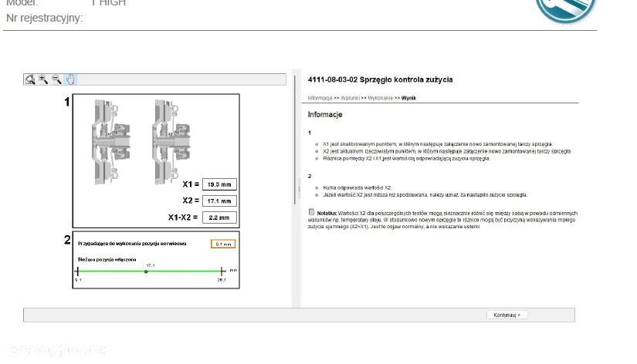
Task: Click the Kontynuuj button
Action: [x=507, y=315]
